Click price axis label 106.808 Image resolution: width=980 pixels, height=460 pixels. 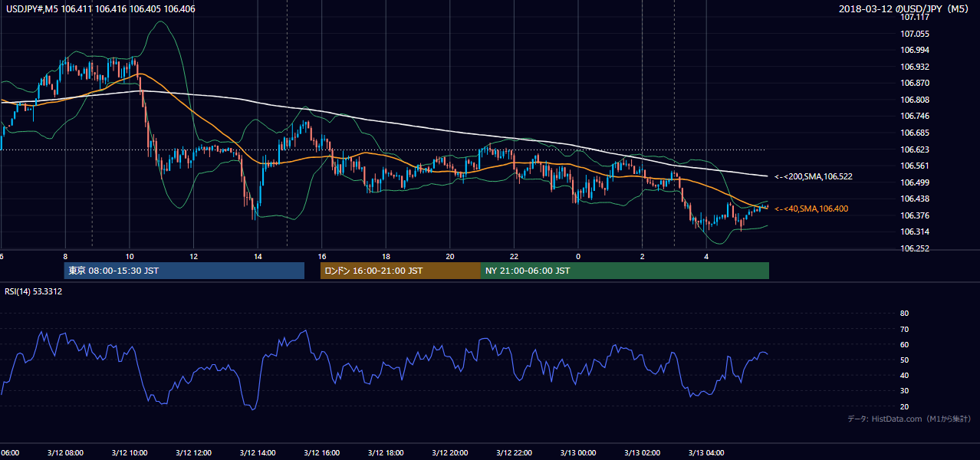(x=914, y=100)
